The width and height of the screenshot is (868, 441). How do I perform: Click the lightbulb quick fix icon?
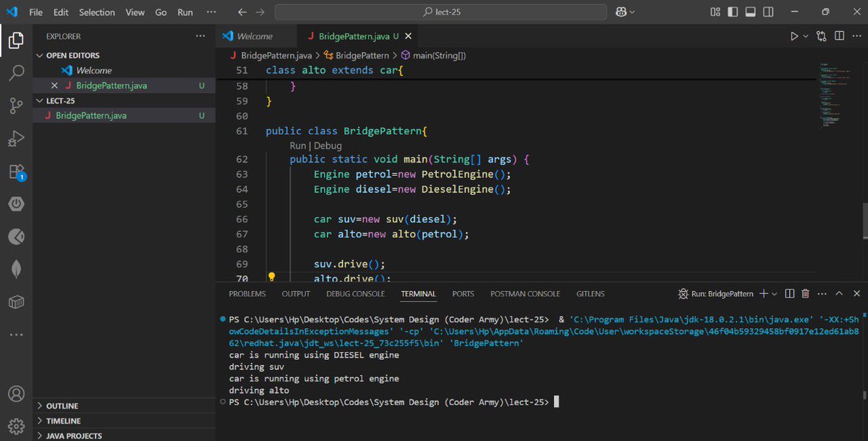272,277
